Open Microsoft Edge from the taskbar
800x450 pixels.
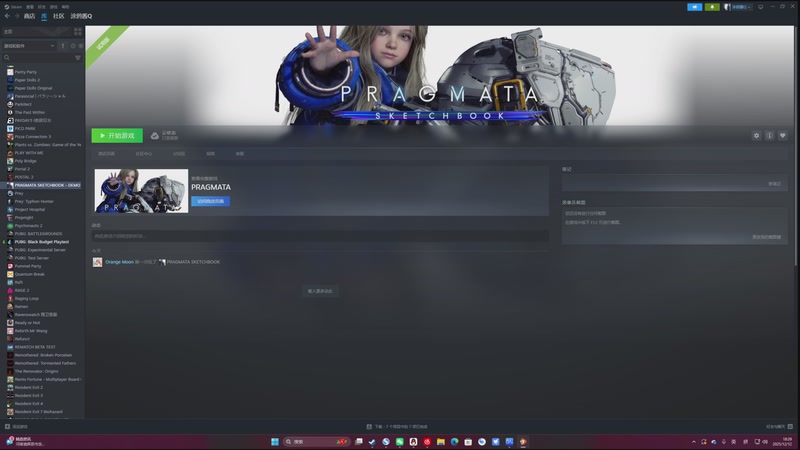(x=455, y=442)
